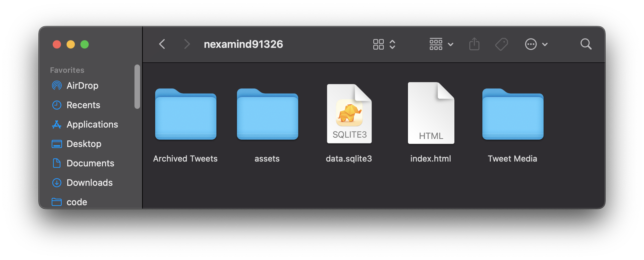Screen dimensions: 644x260
Task: Open the Group By grid menu
Action: pyautogui.click(x=441, y=44)
